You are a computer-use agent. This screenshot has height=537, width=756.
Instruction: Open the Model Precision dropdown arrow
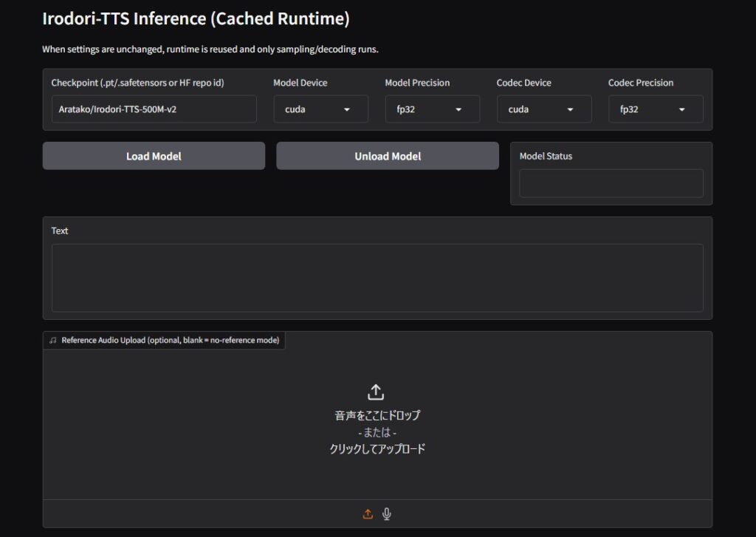coord(458,109)
